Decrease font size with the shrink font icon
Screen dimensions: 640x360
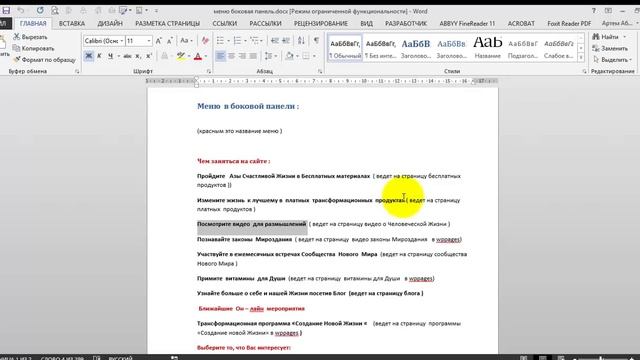point(170,41)
